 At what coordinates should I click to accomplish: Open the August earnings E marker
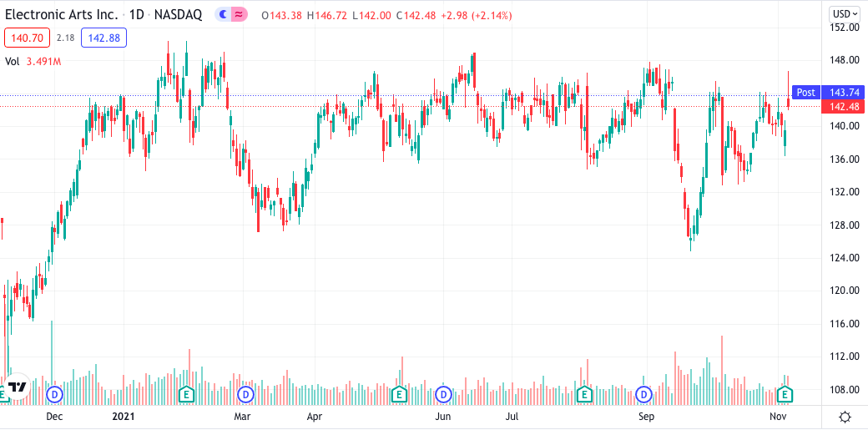click(x=583, y=395)
